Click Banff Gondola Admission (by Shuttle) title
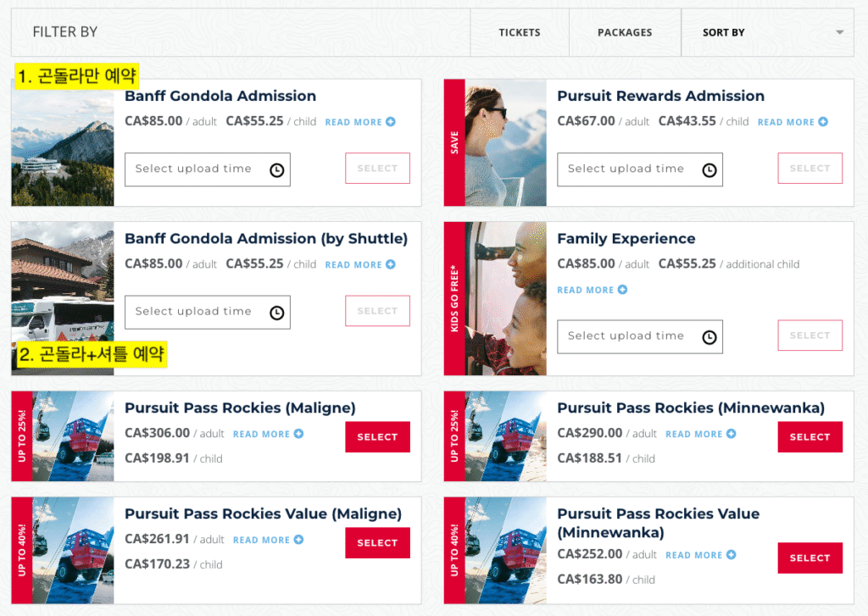The image size is (868, 616). (x=266, y=239)
